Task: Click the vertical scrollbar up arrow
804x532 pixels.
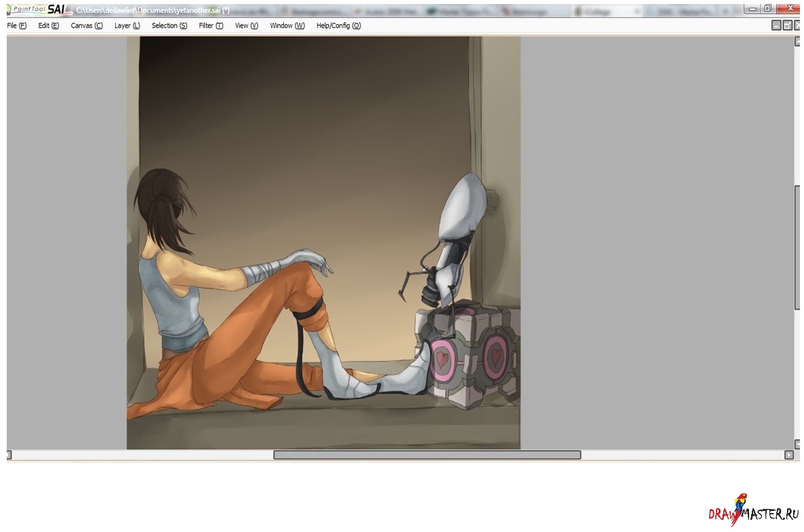Action: pyautogui.click(x=797, y=41)
